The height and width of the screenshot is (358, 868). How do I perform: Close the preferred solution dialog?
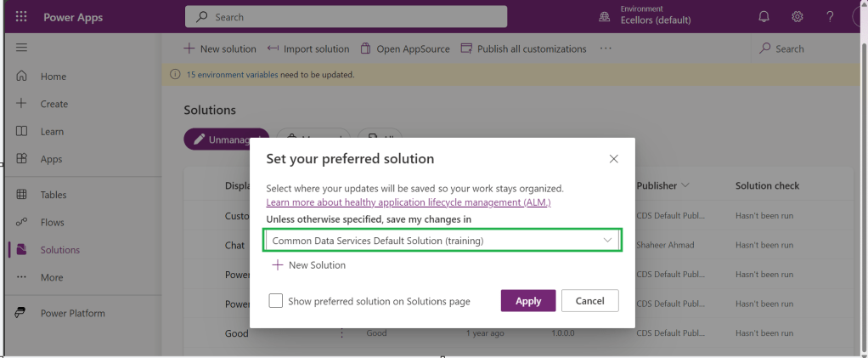[614, 159]
